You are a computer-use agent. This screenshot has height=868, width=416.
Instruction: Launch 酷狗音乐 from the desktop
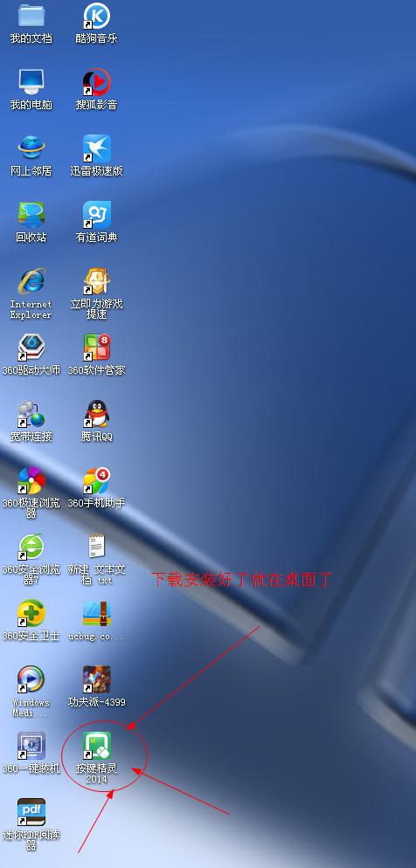[x=97, y=16]
